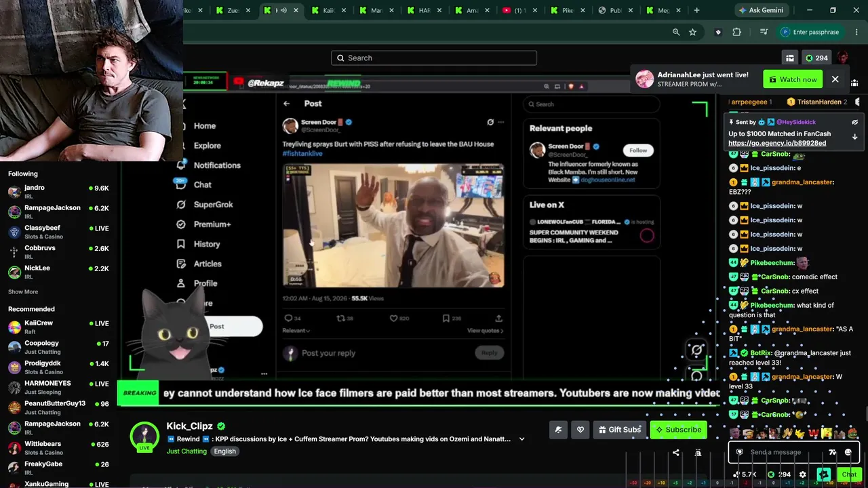
Task: Open FreakyGabe in Recommended list
Action: point(60,467)
